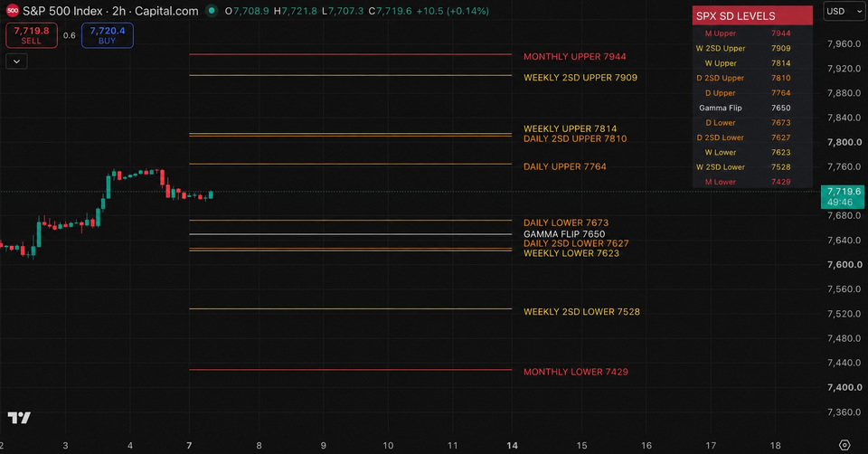Click the 7,720.4 BUY button
The height and width of the screenshot is (454, 868).
tap(108, 35)
